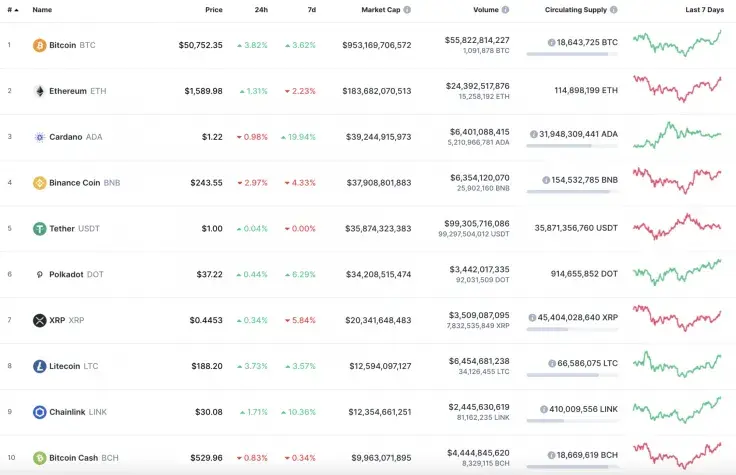
Task: Open Tether 7-day sparkline chart
Action: 677,227
